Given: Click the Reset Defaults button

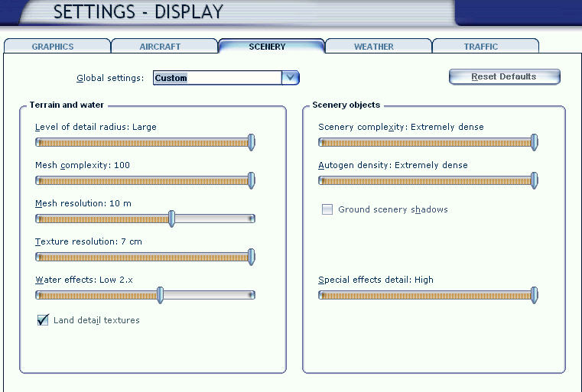Looking at the screenshot, I should (x=505, y=76).
